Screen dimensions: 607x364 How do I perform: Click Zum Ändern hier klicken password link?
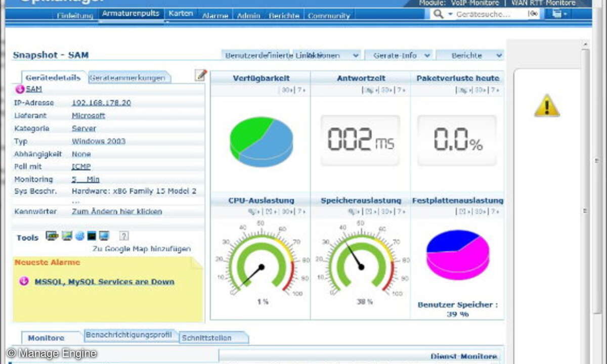tap(117, 211)
